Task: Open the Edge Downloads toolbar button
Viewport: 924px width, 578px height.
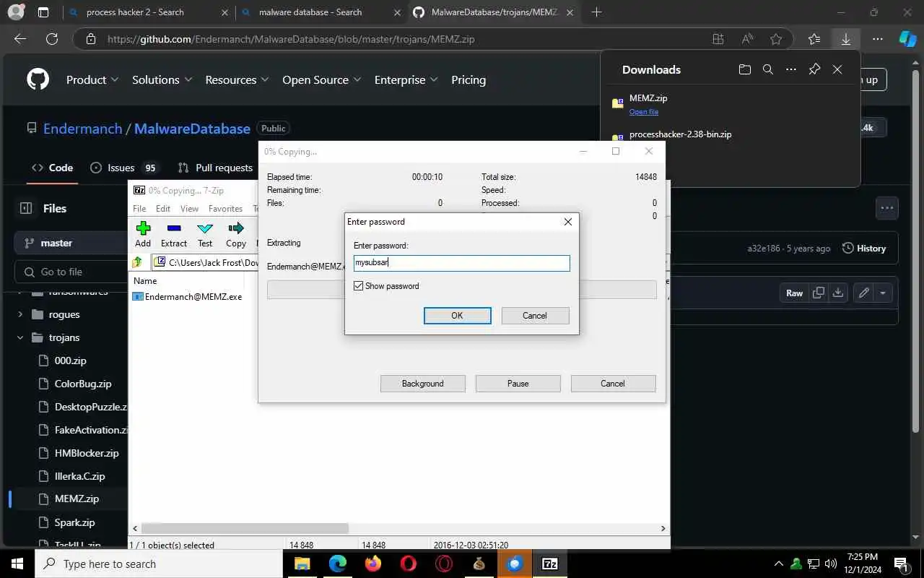Action: (845, 39)
